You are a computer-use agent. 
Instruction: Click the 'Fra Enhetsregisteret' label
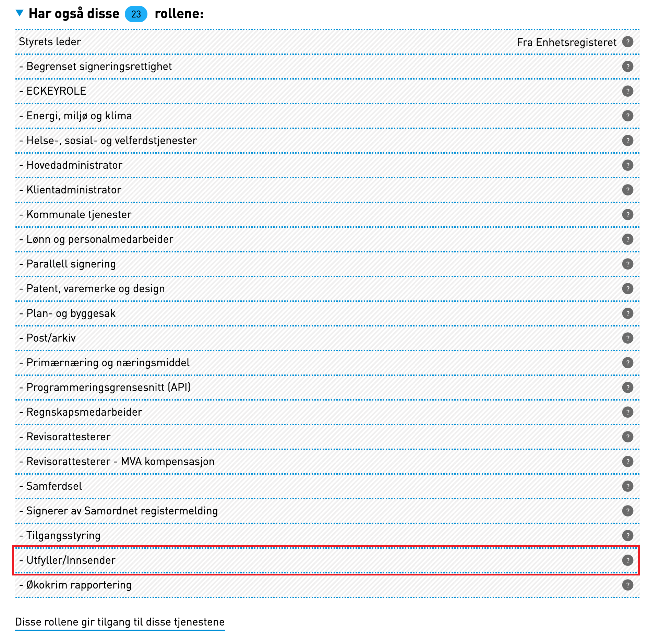pyautogui.click(x=566, y=42)
